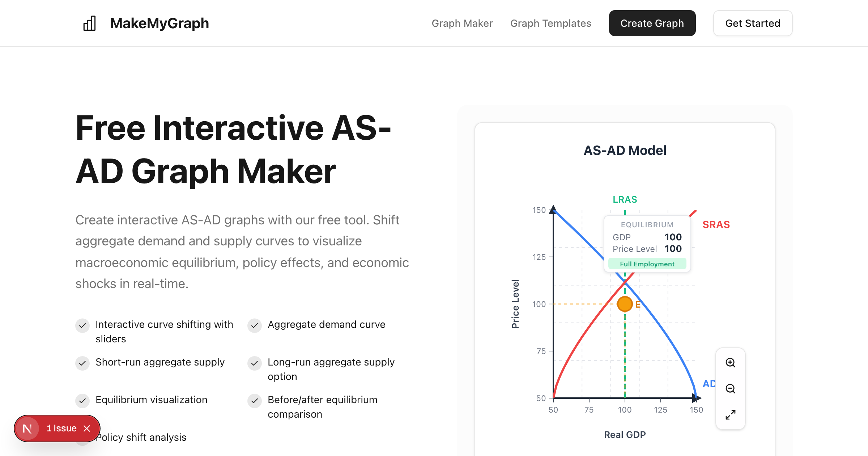Click checkmark beside Interactive curve shifting
This screenshot has width=868, height=456.
(x=82, y=326)
